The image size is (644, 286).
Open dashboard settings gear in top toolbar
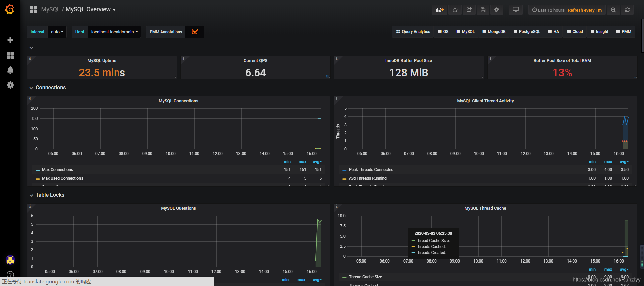pyautogui.click(x=497, y=10)
